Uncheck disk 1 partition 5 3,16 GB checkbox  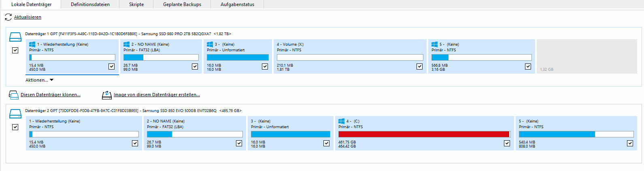click(528, 67)
